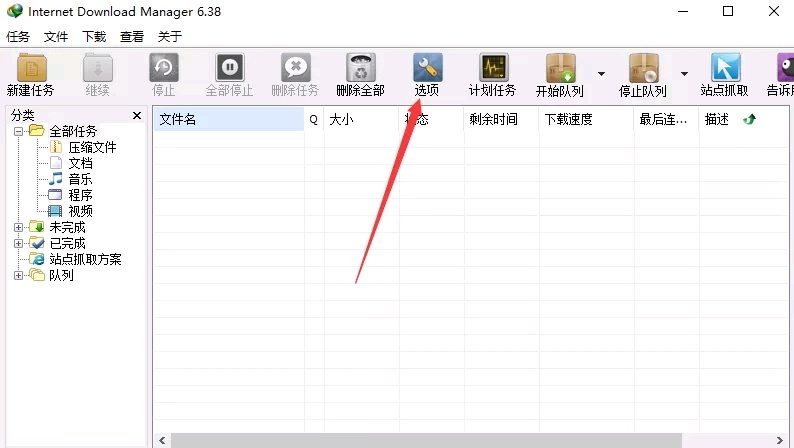Click the horizontal scrollbar right arrow
Image resolution: width=794 pixels, height=448 pixels.
[x=780, y=440]
